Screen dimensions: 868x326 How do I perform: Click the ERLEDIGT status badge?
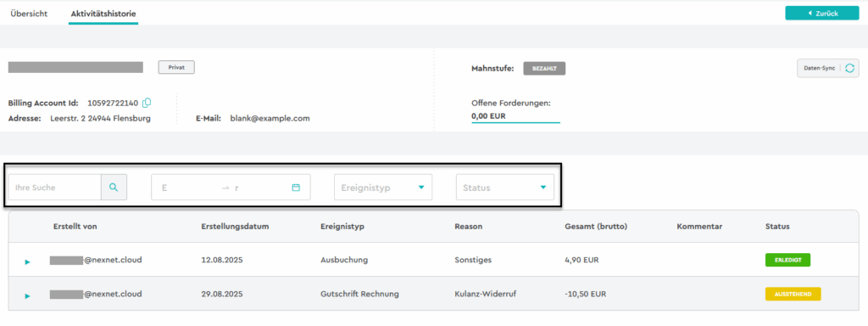(787, 260)
